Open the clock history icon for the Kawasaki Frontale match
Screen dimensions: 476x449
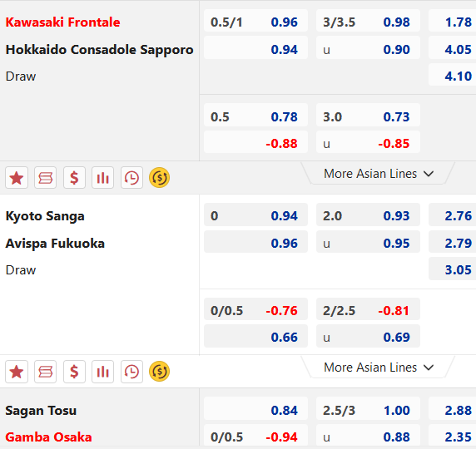131,178
